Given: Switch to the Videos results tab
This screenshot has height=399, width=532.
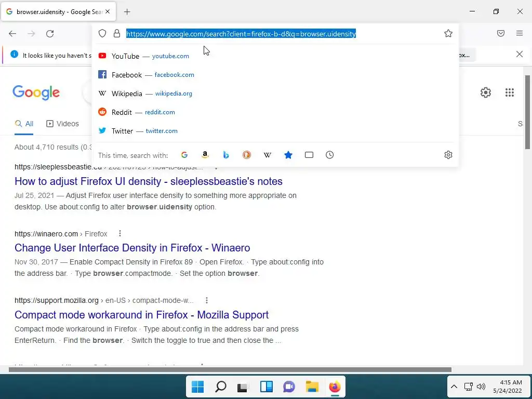Looking at the screenshot, I should [62, 124].
